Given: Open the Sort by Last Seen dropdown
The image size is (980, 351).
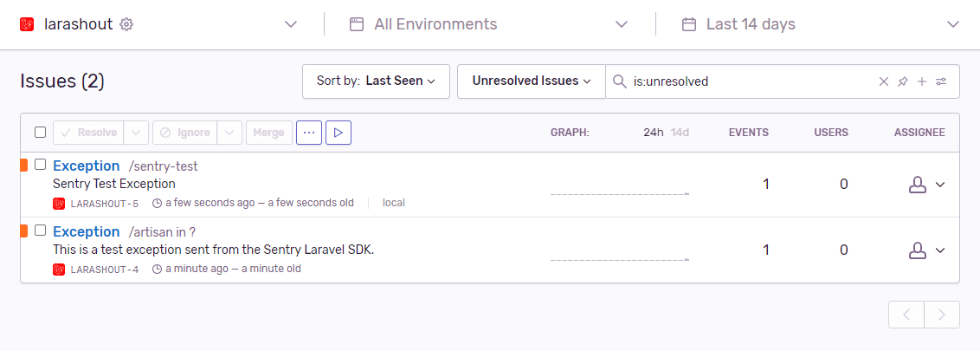Looking at the screenshot, I should [x=376, y=81].
